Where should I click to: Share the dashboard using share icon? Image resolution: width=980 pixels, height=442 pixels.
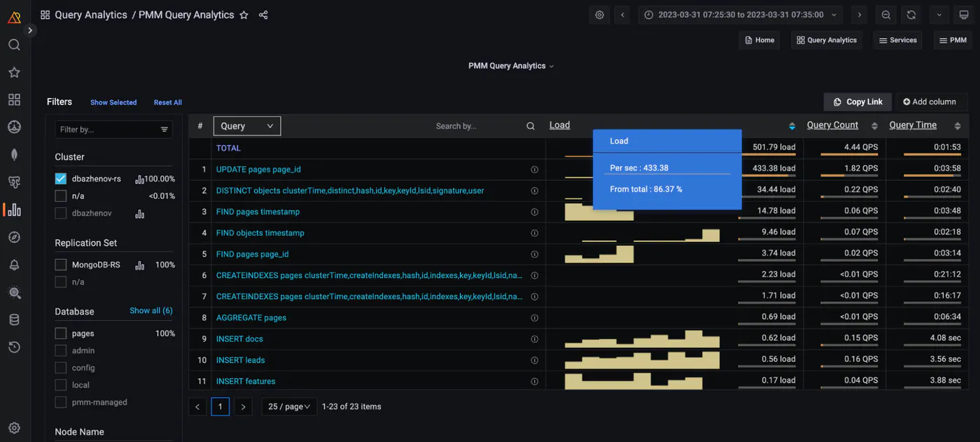pyautogui.click(x=263, y=15)
